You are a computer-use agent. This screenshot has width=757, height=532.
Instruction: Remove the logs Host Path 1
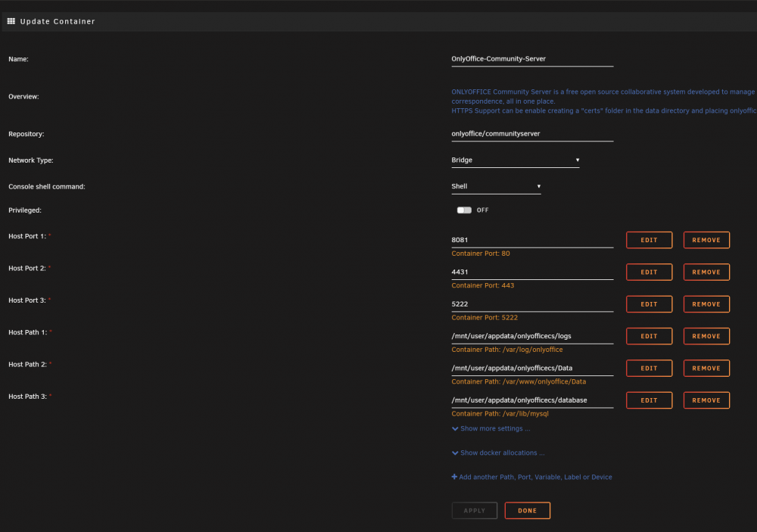tap(706, 336)
